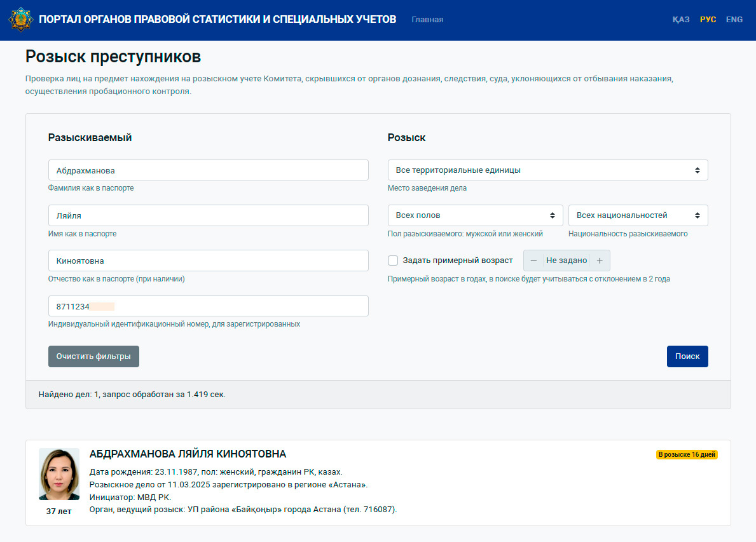This screenshot has width=756, height=542.
Task: Open the 'Все территориальные единицы' dropdown
Action: (547, 170)
